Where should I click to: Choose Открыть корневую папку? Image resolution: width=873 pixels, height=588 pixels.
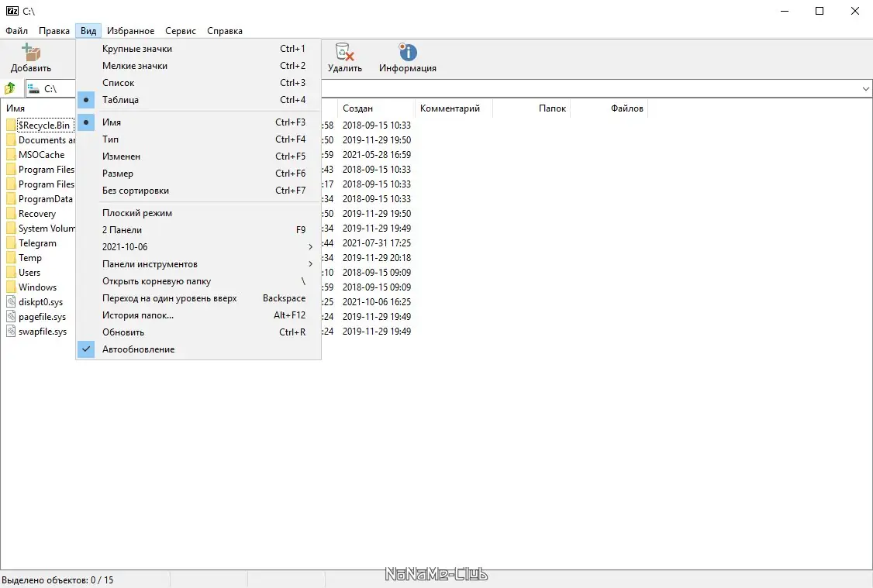coord(198,281)
